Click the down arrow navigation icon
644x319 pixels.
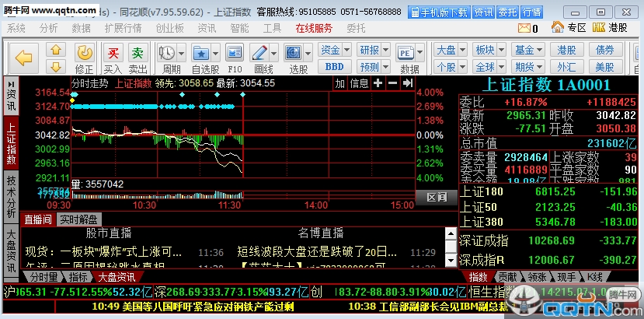pyautogui.click(x=56, y=66)
